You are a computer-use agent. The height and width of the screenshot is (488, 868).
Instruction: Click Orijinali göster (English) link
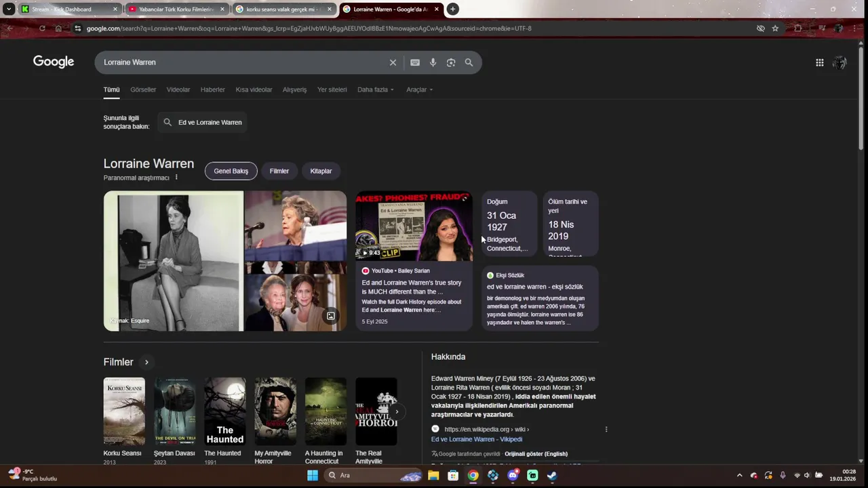536,454
